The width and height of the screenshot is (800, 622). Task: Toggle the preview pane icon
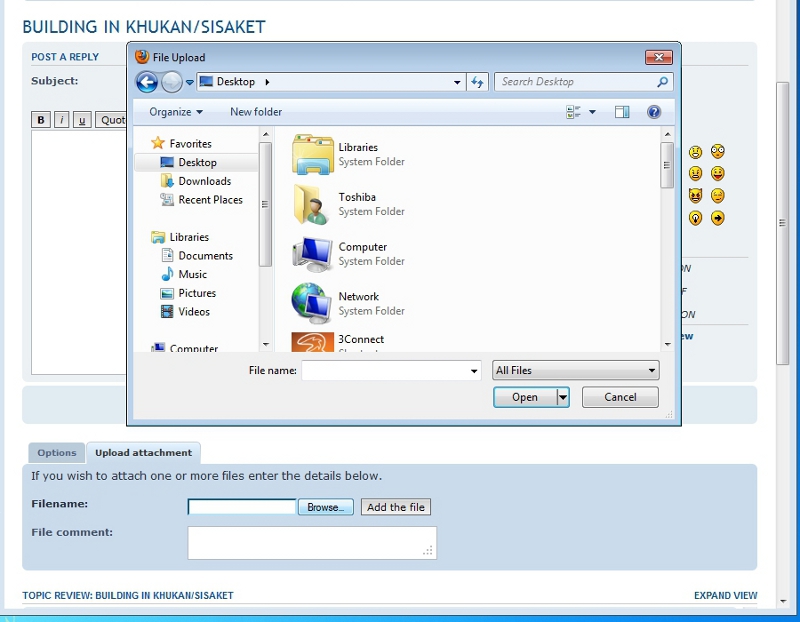(x=622, y=112)
